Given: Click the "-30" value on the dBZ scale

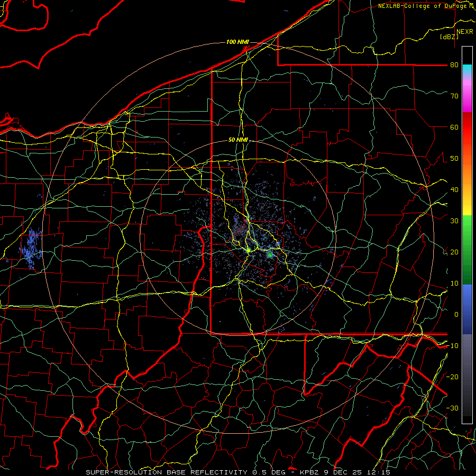Looking at the screenshot, I should (452, 408).
